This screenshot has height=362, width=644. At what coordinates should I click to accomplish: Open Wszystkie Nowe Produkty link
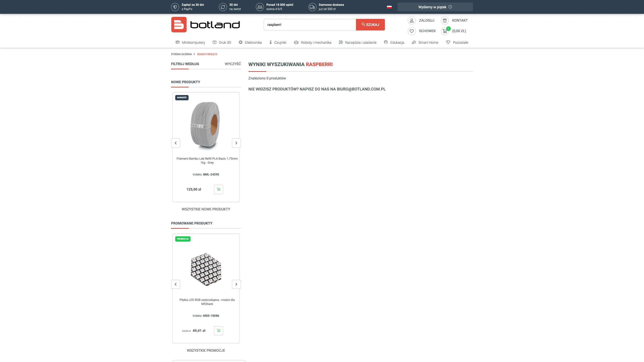click(206, 209)
